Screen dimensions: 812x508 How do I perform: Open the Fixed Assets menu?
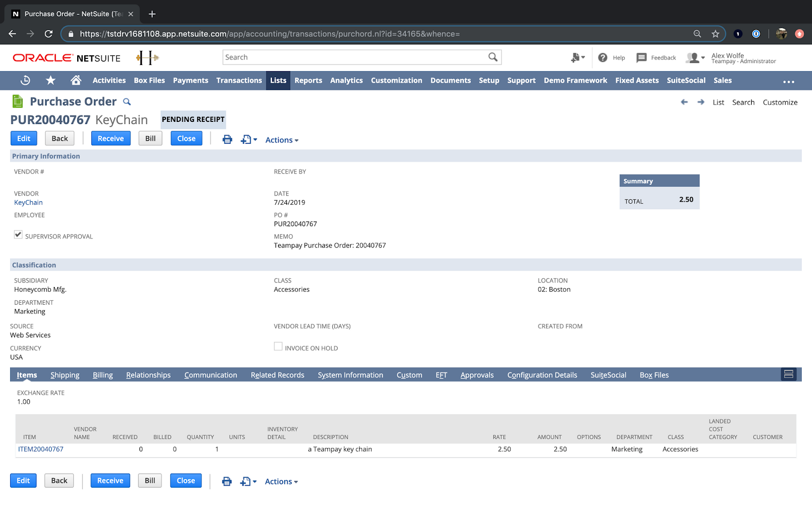pyautogui.click(x=637, y=80)
